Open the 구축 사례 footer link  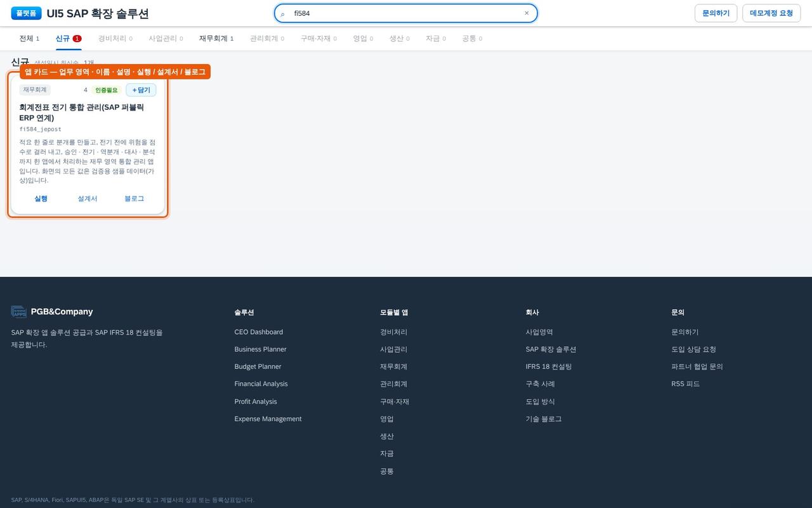point(540,384)
